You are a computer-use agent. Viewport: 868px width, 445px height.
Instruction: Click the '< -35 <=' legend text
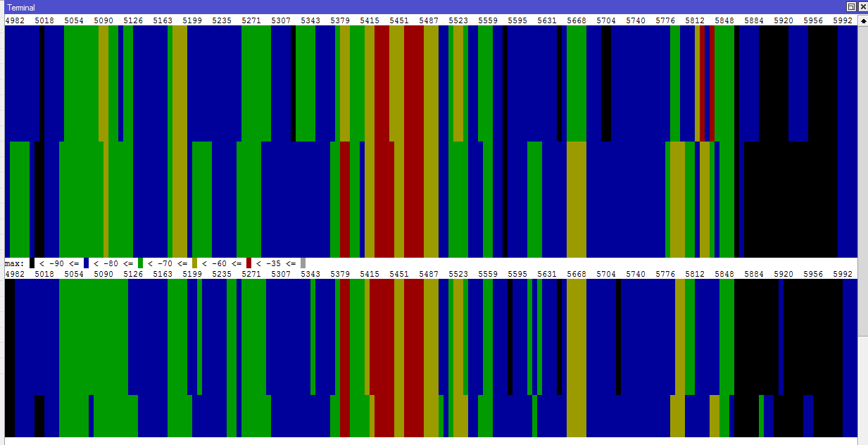click(276, 263)
